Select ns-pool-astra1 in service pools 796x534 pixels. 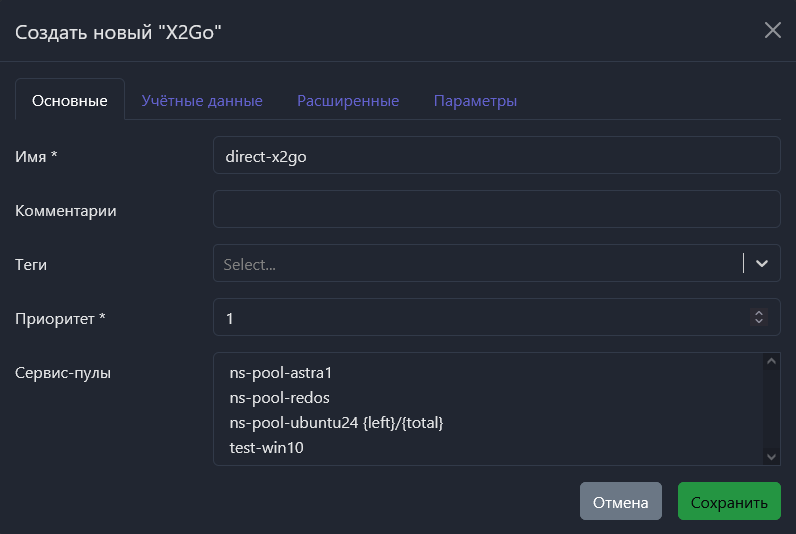tap(280, 373)
